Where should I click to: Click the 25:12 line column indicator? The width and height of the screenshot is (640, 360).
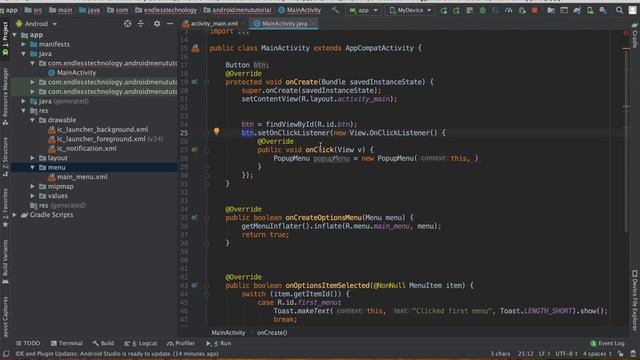[x=526, y=353]
